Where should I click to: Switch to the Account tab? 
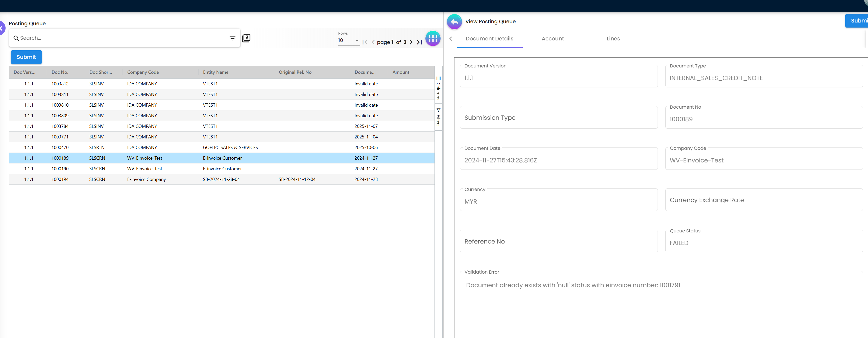[x=552, y=39]
